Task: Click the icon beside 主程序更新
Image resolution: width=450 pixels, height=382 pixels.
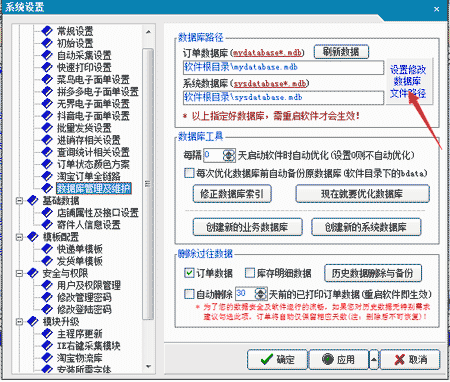Action: click(x=47, y=334)
